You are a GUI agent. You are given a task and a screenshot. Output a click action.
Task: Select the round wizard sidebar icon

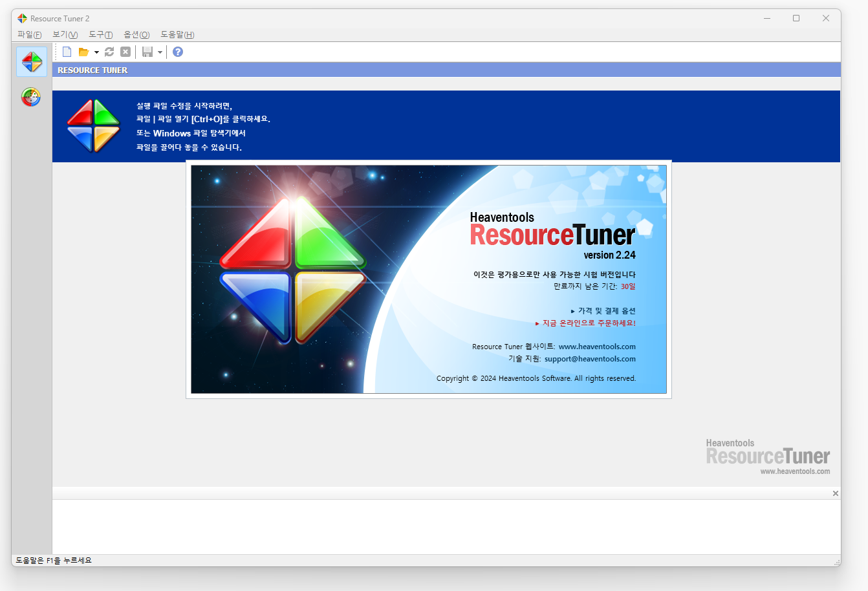[x=31, y=97]
